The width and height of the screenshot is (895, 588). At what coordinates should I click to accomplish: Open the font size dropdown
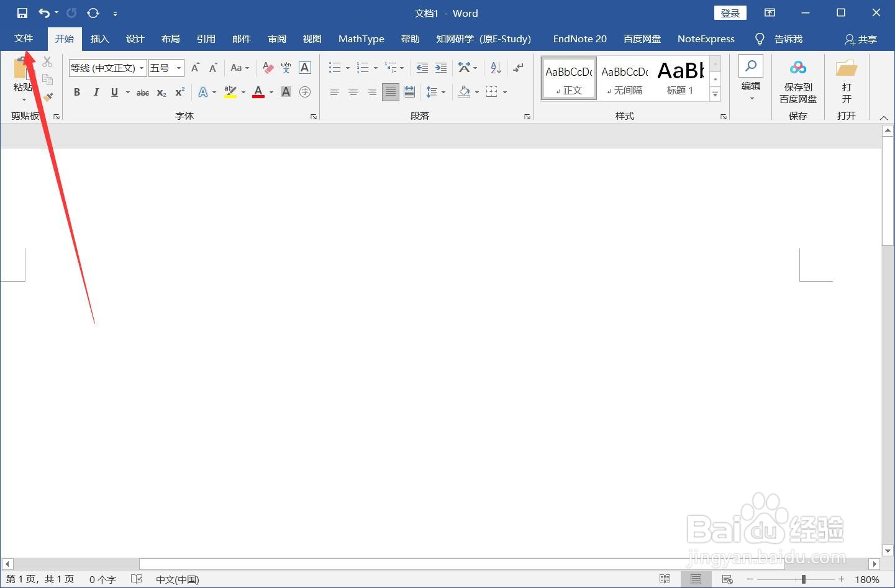(179, 68)
